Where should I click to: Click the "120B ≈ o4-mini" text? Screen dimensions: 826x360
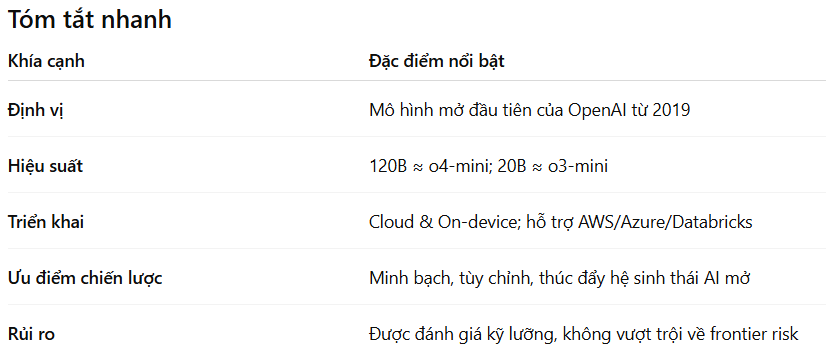(431, 167)
